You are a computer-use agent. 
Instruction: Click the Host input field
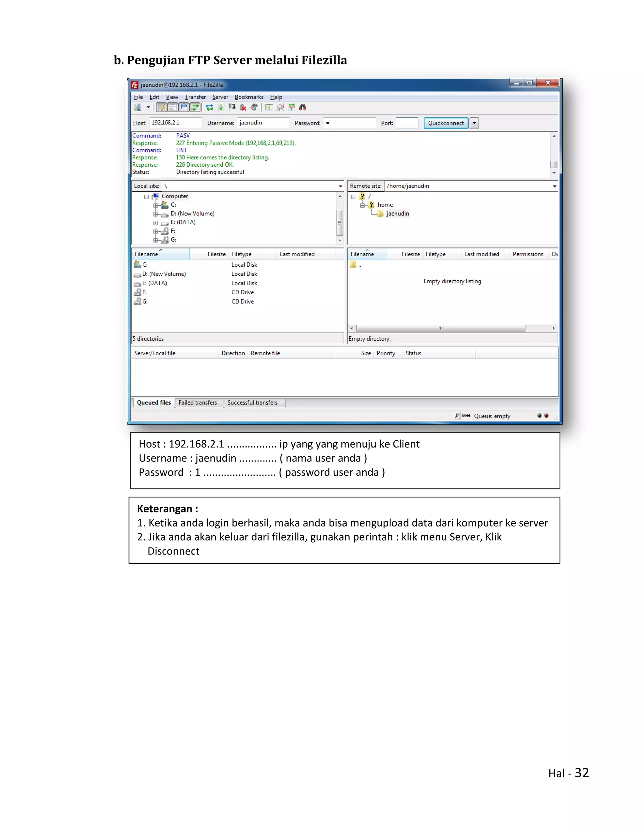(175, 123)
